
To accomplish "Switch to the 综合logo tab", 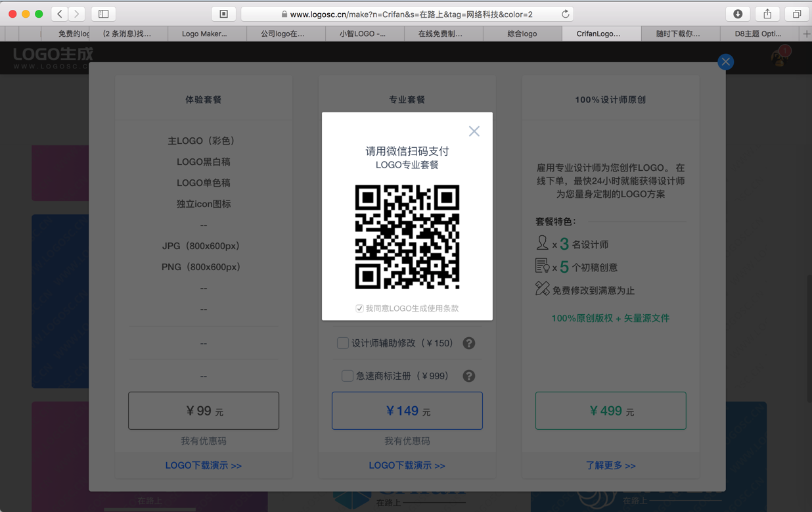I will 522,34.
